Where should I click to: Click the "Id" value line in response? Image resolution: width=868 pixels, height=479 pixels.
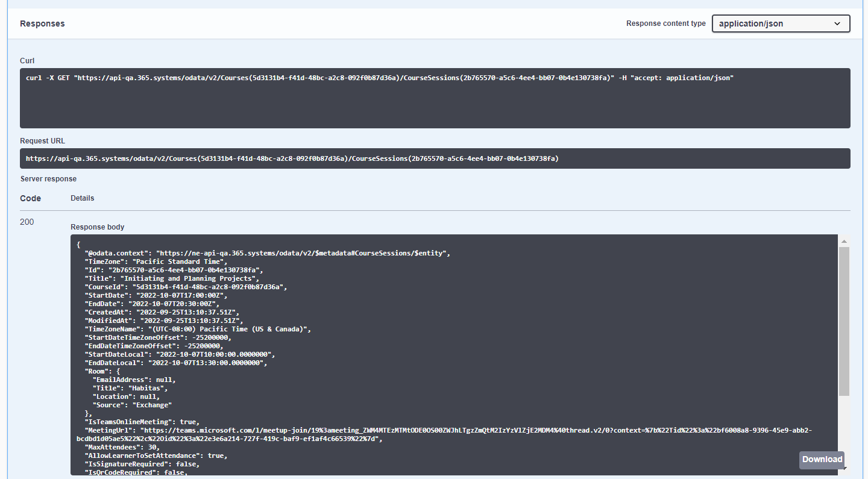tap(174, 270)
